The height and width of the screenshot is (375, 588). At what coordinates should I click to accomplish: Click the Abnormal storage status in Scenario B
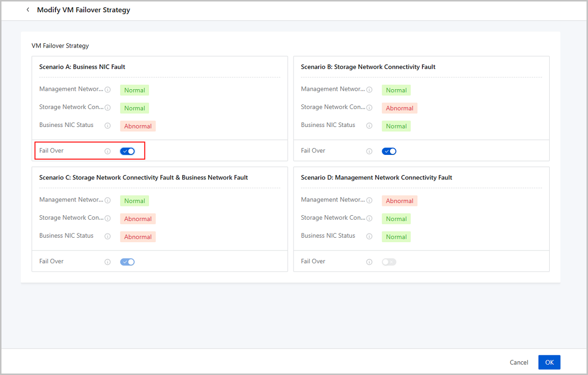click(399, 108)
